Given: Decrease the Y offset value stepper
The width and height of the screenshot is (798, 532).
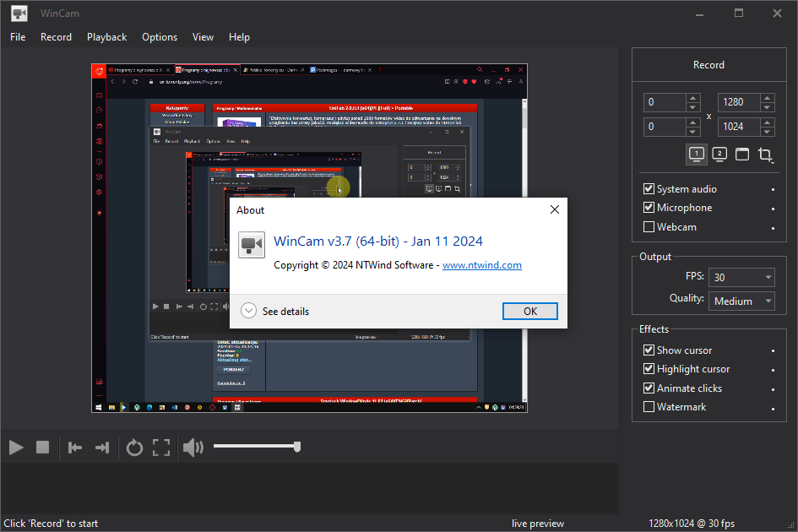Looking at the screenshot, I should (x=692, y=132).
